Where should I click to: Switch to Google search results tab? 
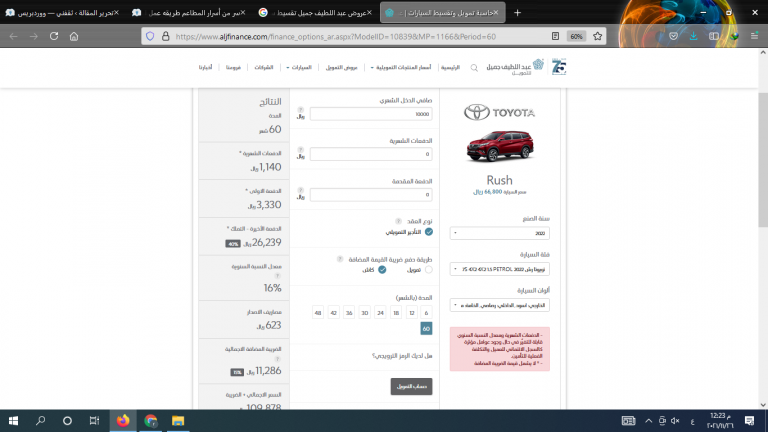(x=315, y=13)
